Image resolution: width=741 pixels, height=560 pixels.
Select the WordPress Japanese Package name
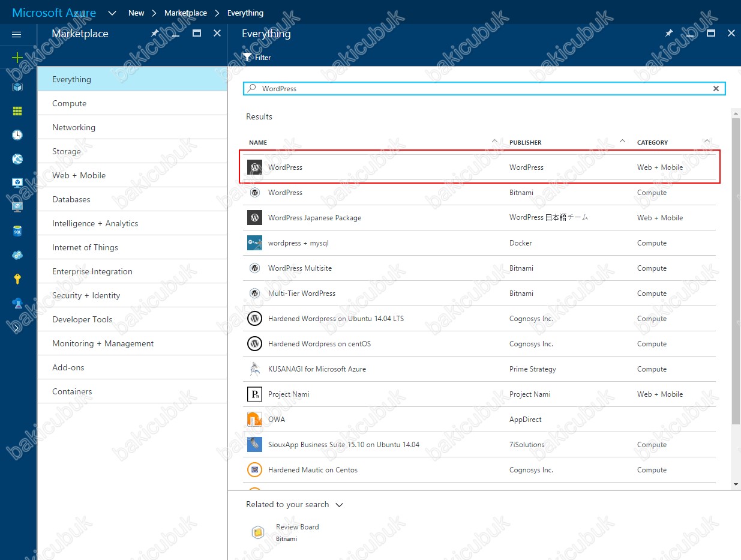pyautogui.click(x=315, y=218)
